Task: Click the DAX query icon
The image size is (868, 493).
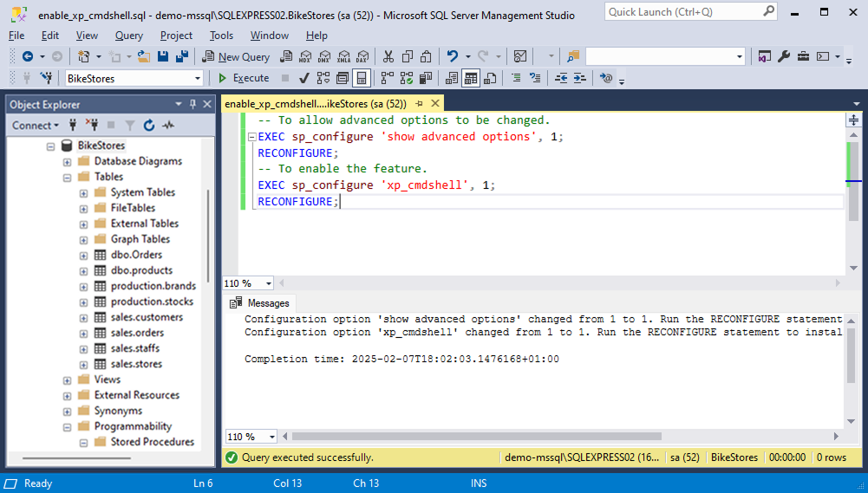Action: point(362,56)
